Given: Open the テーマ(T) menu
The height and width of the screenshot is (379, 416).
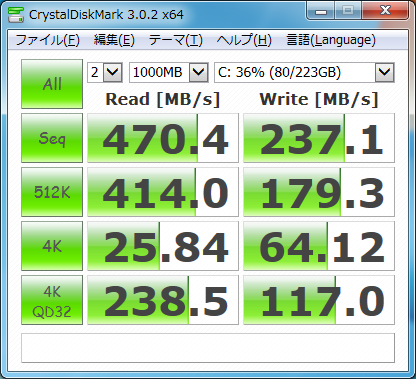Looking at the screenshot, I should point(176,40).
